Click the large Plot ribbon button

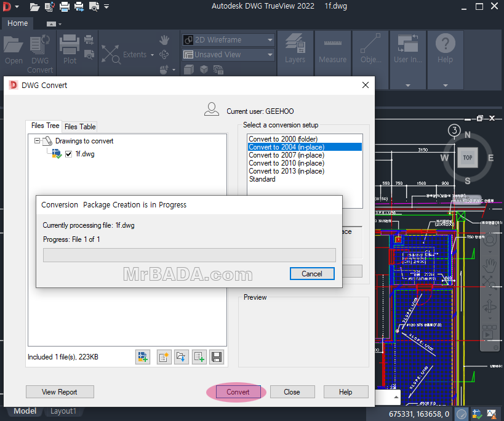click(x=70, y=49)
